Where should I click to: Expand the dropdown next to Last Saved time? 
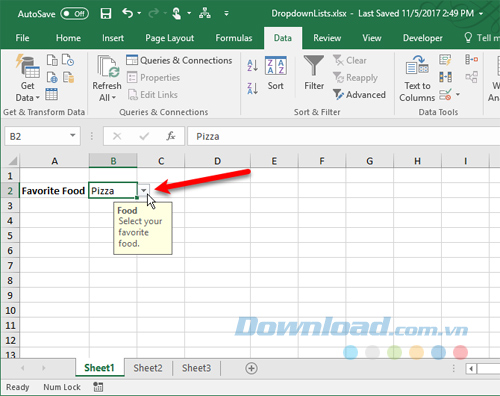click(481, 14)
